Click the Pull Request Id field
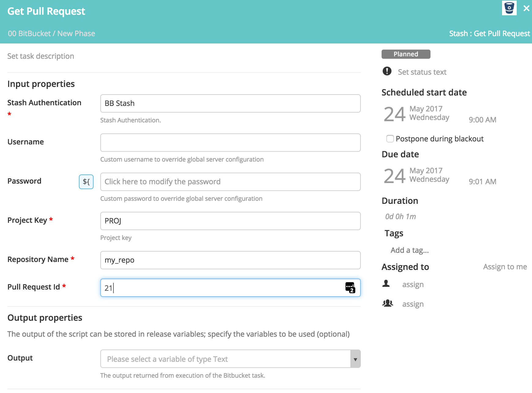The image size is (532, 393). tap(231, 288)
